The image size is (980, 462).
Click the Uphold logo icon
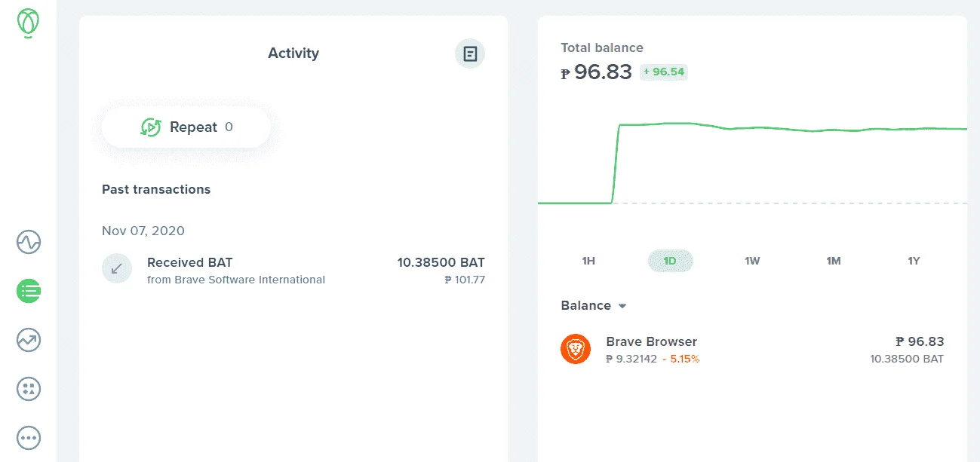coord(29,24)
